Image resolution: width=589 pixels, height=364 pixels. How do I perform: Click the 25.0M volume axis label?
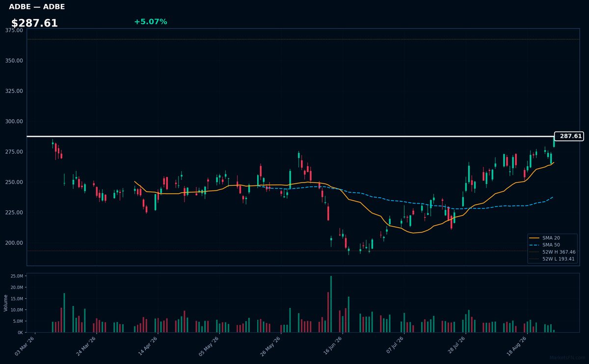pyautogui.click(x=16, y=276)
